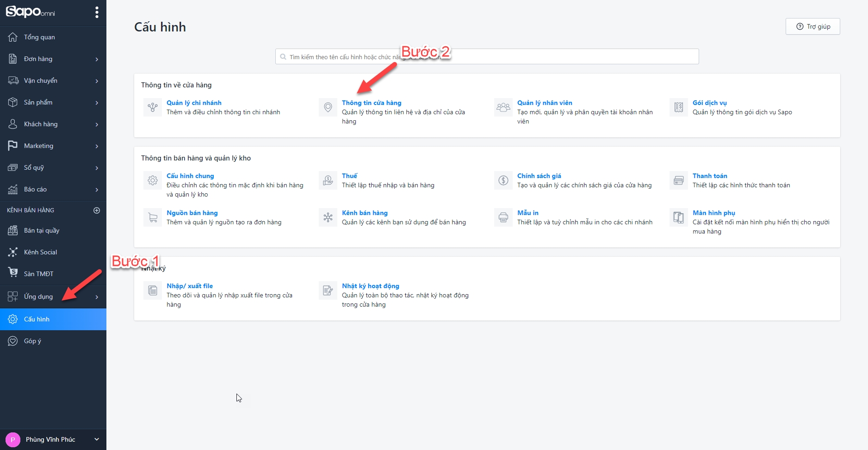This screenshot has height=450, width=868.
Task: Click the location pin icon for Thông tin cửa hàng
Action: pos(328,107)
